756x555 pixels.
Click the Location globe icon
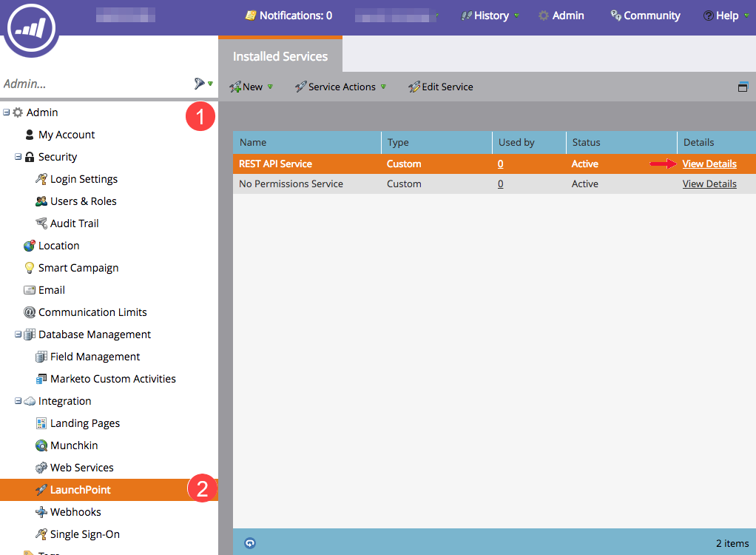click(x=30, y=246)
